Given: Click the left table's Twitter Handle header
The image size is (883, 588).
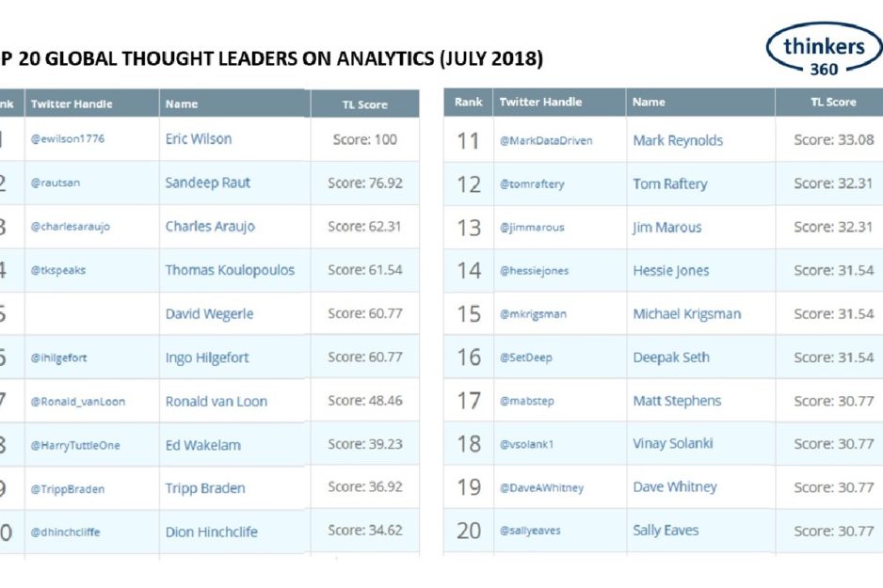Looking at the screenshot, I should [x=68, y=103].
